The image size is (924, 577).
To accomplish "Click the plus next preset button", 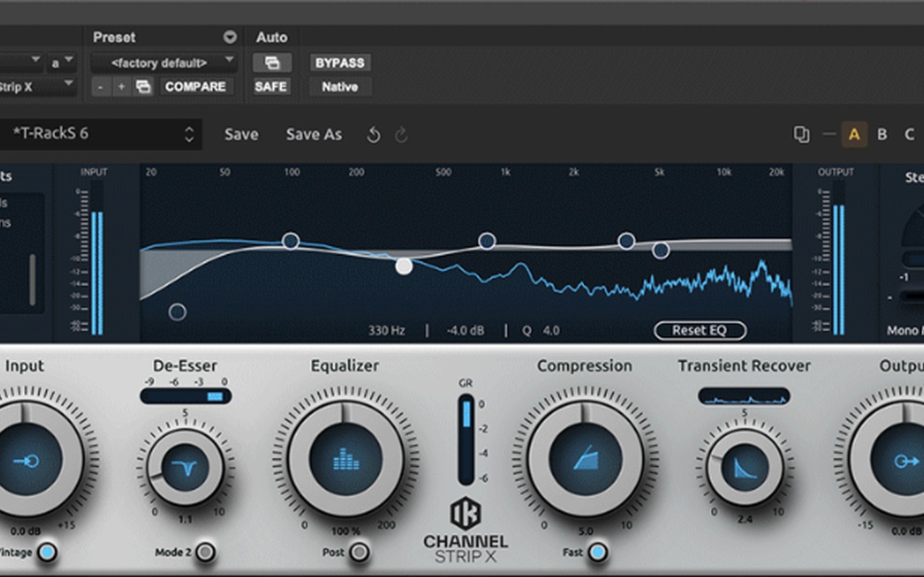I will click(122, 86).
